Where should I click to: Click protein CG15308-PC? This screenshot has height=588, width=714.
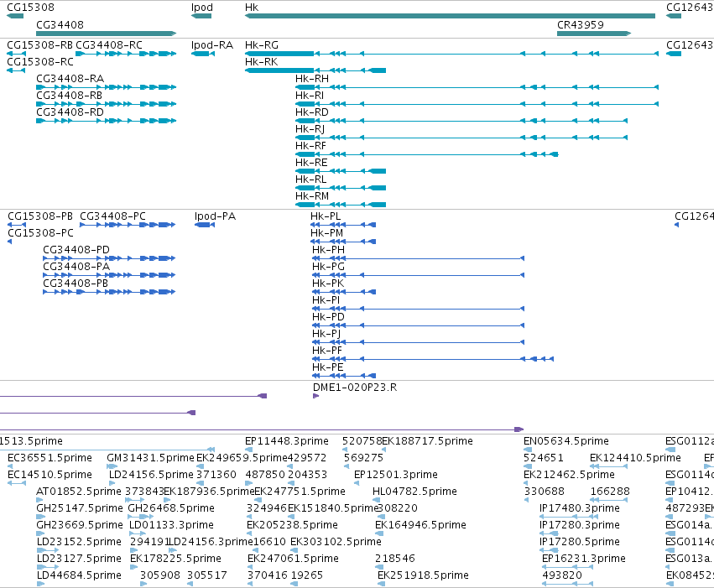[x=9, y=242]
